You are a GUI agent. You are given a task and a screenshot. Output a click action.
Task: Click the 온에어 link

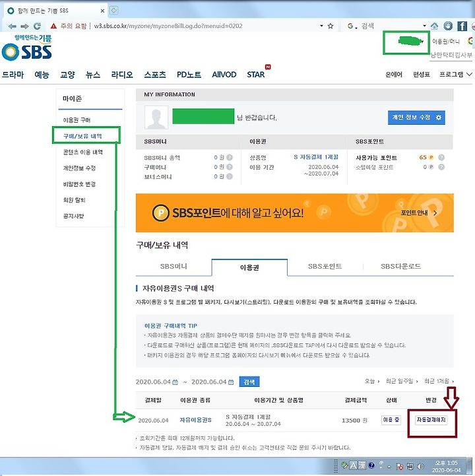(394, 75)
